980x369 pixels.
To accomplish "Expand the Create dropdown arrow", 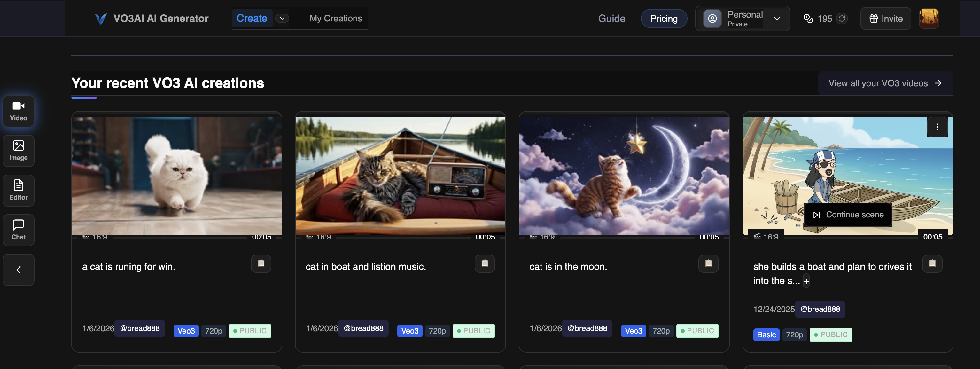I will tap(282, 18).
